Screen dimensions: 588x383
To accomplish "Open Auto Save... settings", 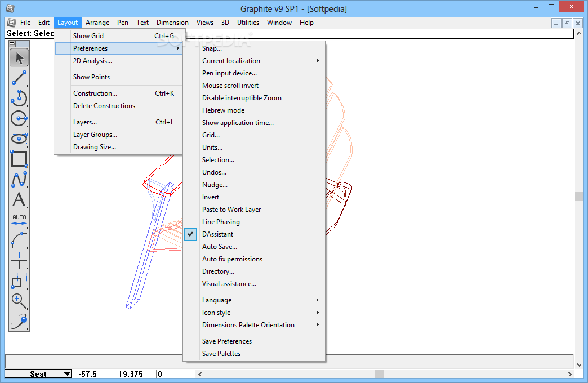I will coord(254,247).
